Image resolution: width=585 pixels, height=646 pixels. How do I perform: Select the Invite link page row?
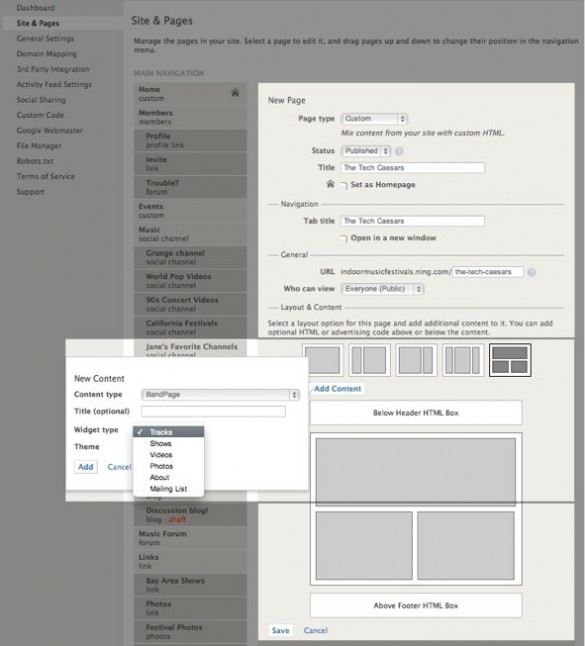pos(190,164)
